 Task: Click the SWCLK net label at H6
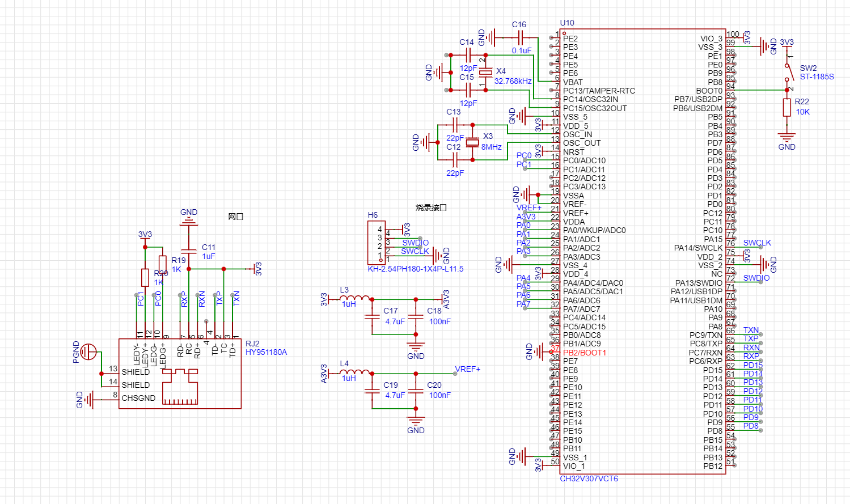pyautogui.click(x=415, y=251)
